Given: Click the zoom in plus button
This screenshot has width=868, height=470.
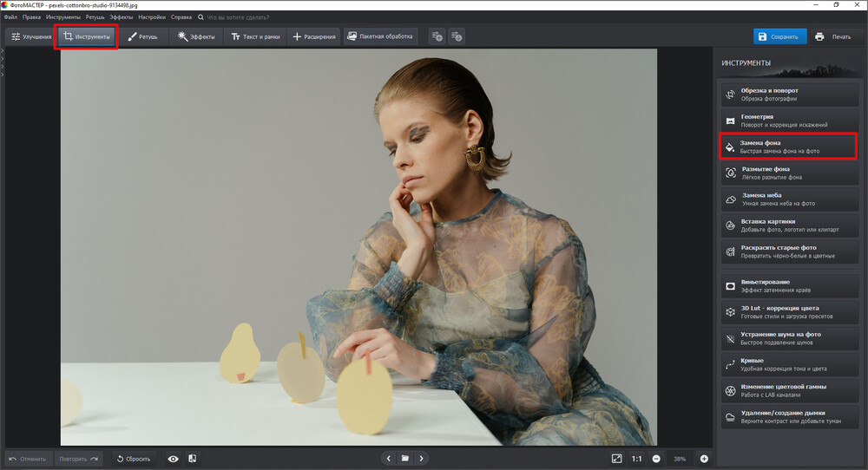Looking at the screenshot, I should [x=704, y=458].
